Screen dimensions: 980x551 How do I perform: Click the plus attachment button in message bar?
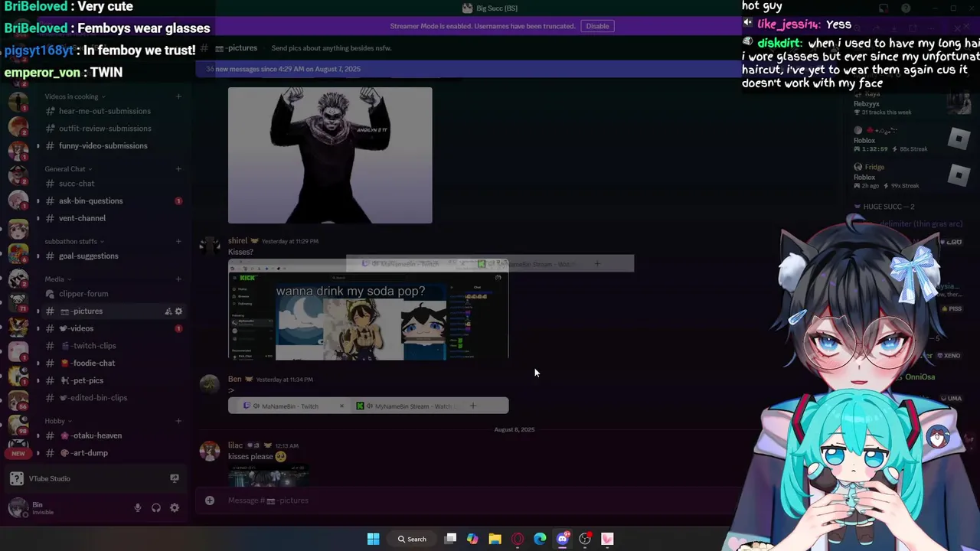click(x=210, y=500)
